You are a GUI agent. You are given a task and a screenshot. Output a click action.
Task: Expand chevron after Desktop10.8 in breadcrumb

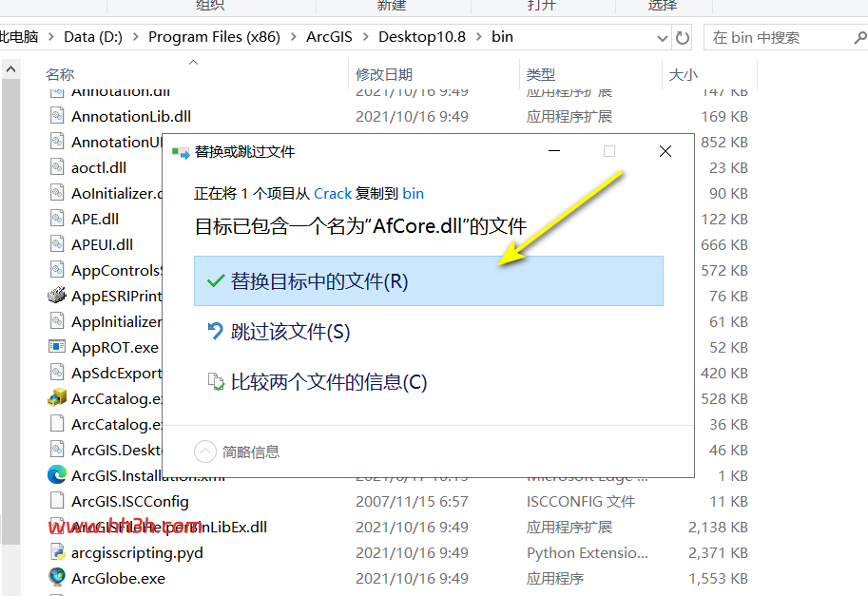(479, 37)
